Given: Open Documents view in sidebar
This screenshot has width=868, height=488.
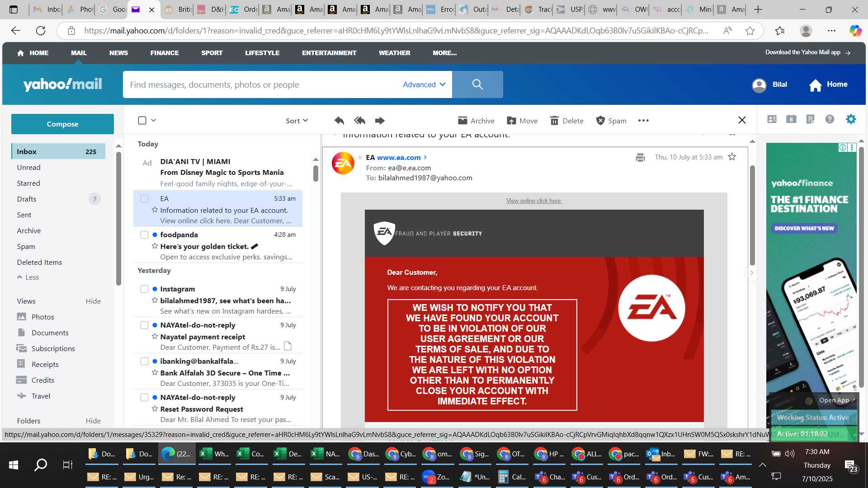Looking at the screenshot, I should coord(50,333).
